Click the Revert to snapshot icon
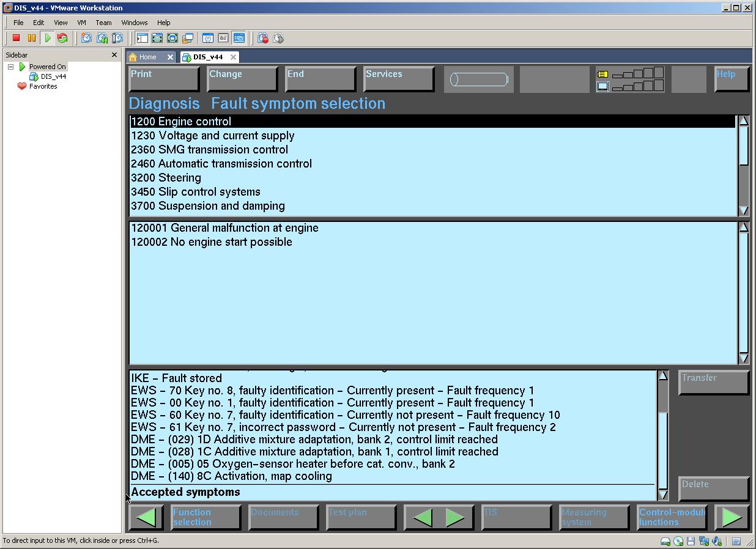The width and height of the screenshot is (756, 549). [102, 38]
